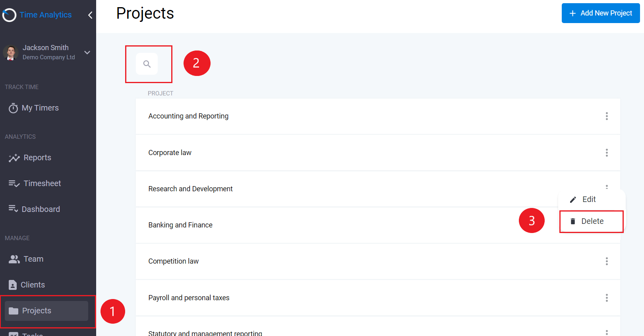Expand the Jackson Smith account dropdown arrow

(87, 52)
